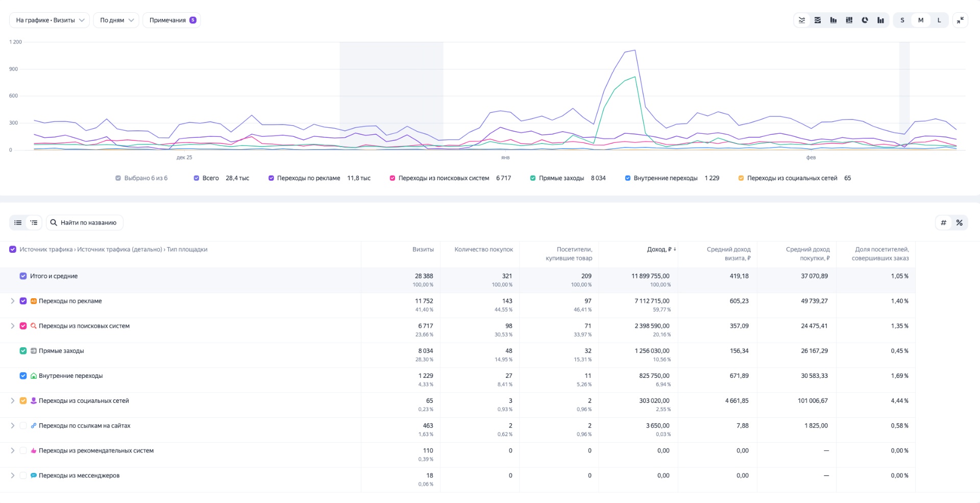Switch table to tree list view
Screen dimensions: 980x503
(34, 223)
